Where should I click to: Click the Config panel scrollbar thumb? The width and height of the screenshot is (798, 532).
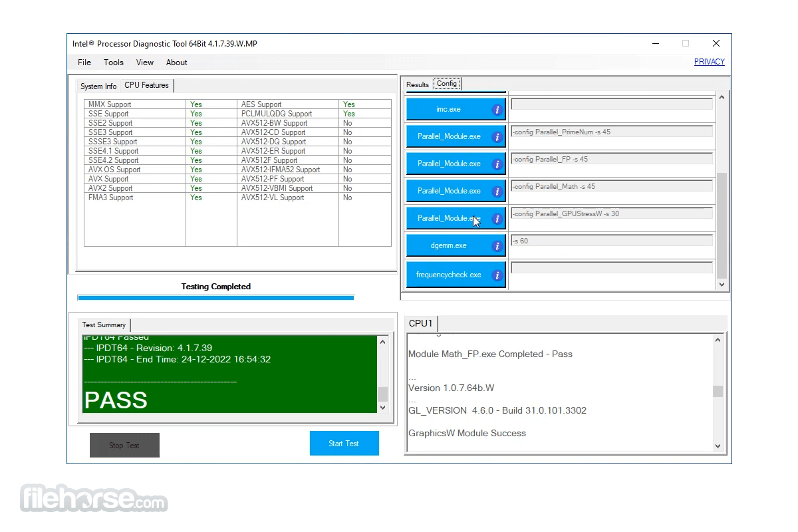(722, 225)
